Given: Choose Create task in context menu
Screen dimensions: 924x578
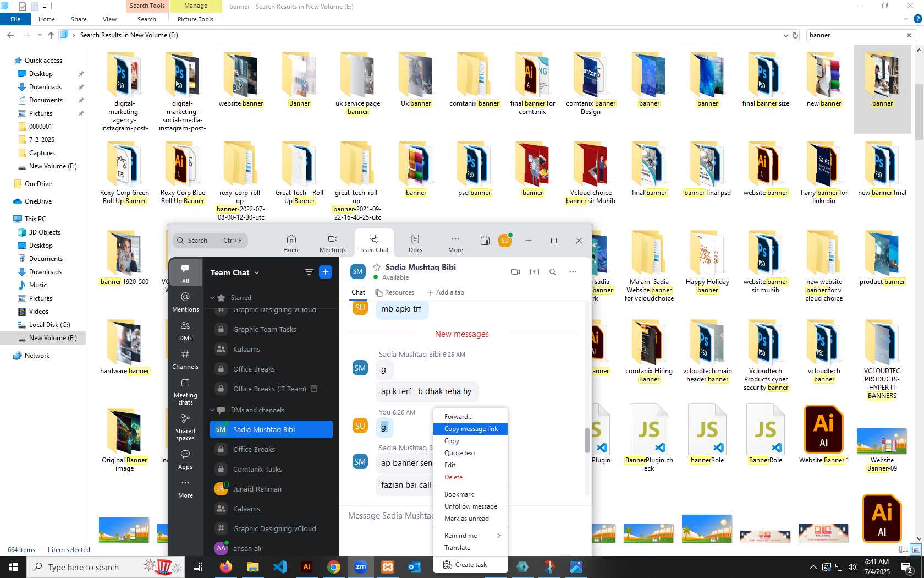Looking at the screenshot, I should coord(470,565).
